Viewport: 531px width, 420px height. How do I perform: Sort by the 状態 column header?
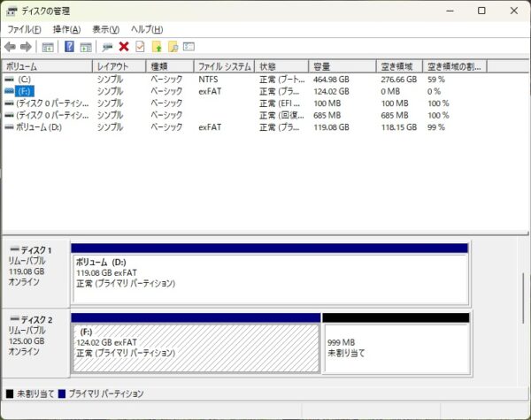pos(281,66)
